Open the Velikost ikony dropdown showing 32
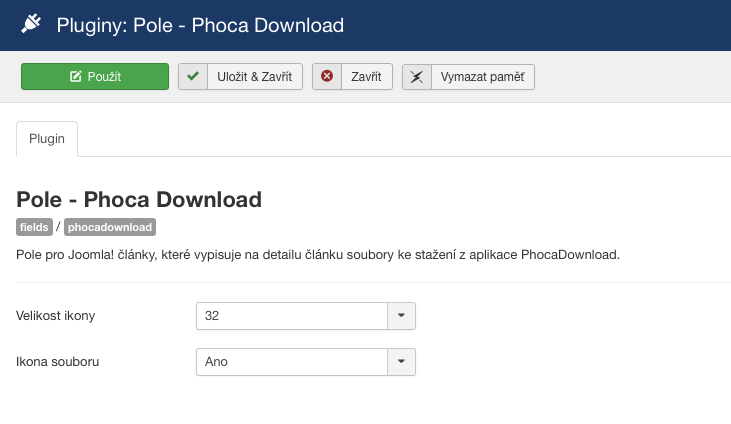This screenshot has width=731, height=424. coord(292,316)
